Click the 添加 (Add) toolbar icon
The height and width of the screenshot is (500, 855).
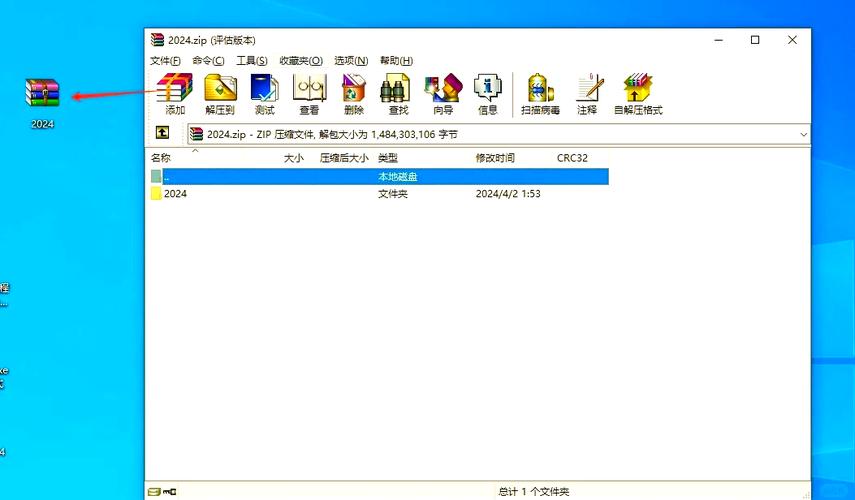click(x=174, y=94)
